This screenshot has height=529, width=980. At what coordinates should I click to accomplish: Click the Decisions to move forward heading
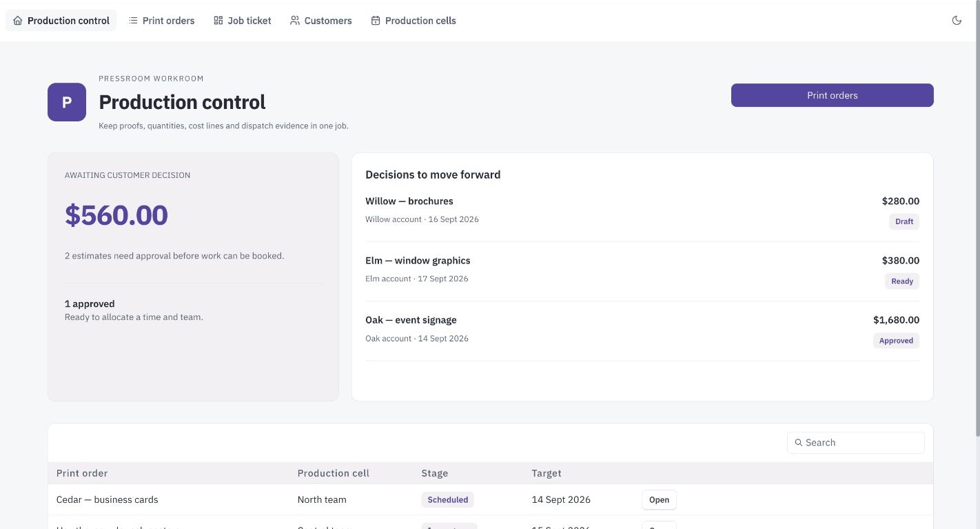pos(433,174)
